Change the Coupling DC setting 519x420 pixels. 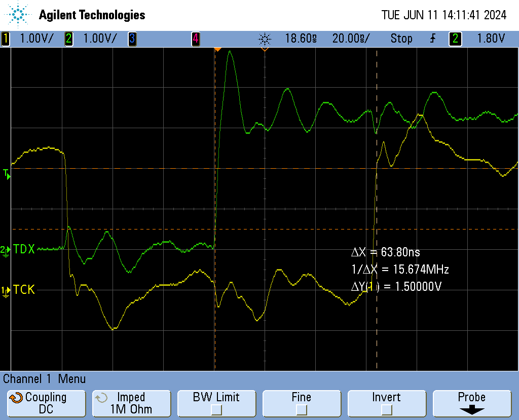(x=46, y=404)
